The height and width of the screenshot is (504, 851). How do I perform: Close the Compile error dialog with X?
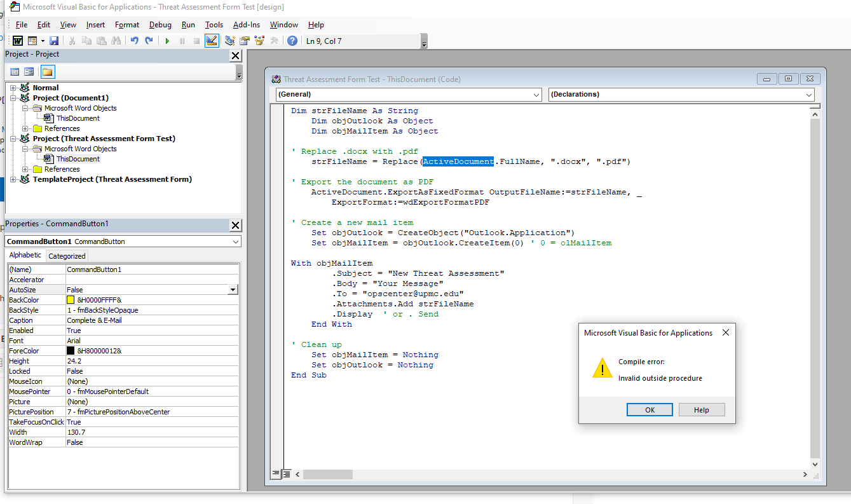click(x=726, y=332)
